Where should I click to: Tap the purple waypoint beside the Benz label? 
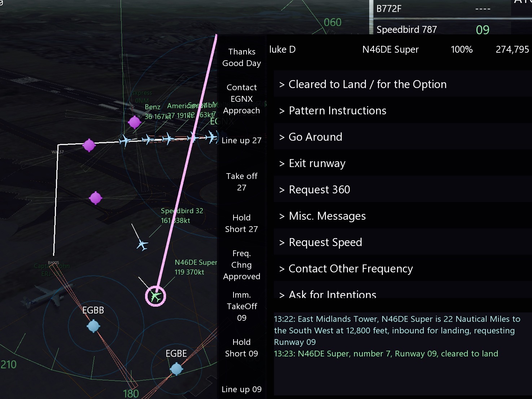135,122
